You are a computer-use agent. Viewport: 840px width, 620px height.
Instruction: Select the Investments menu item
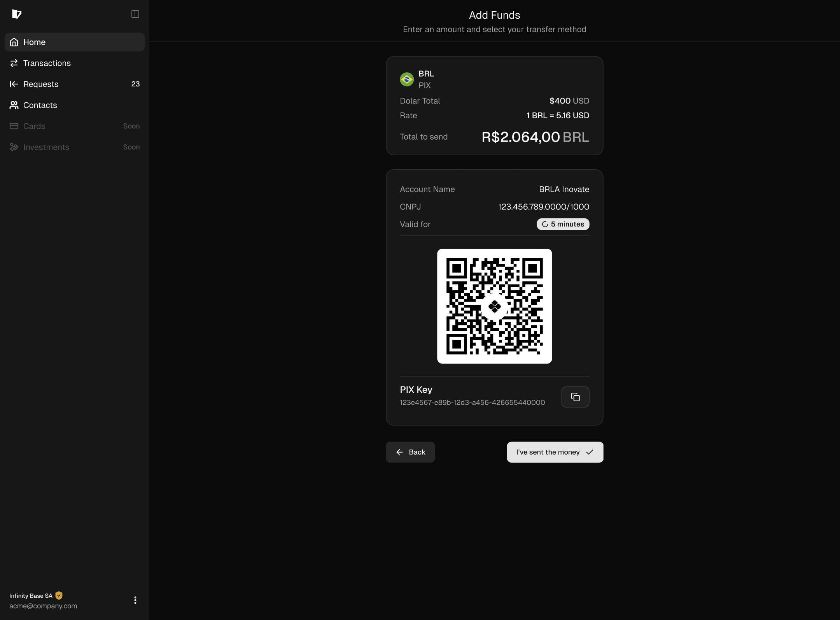(75, 147)
